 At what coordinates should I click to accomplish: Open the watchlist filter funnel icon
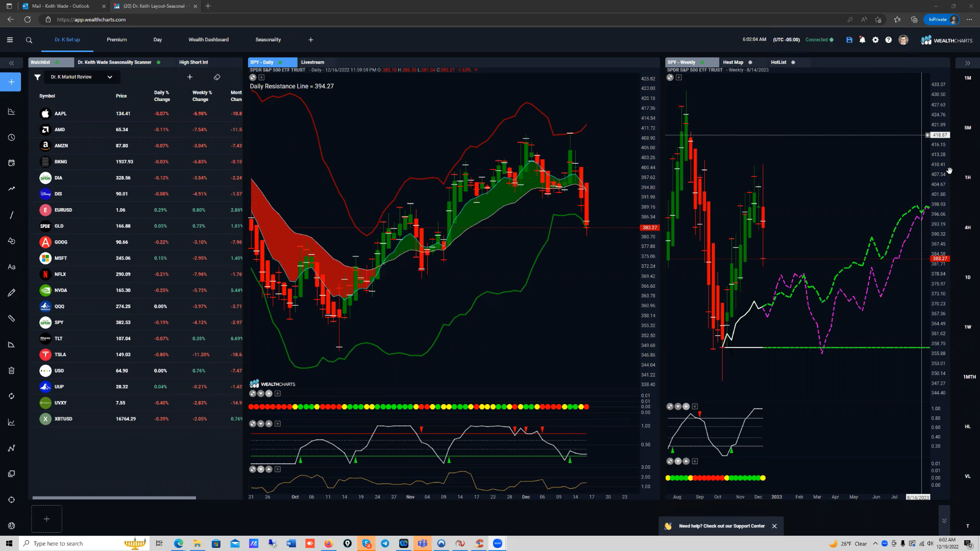[37, 77]
